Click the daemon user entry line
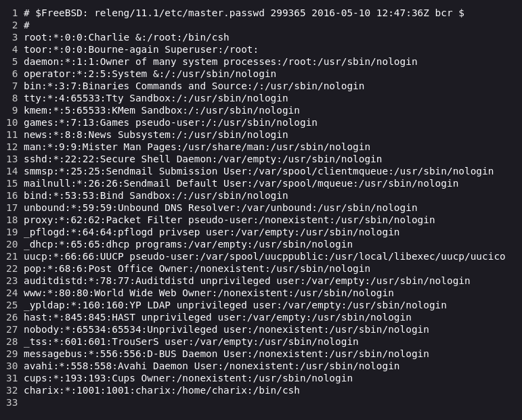The image size is (522, 420). [x=221, y=62]
